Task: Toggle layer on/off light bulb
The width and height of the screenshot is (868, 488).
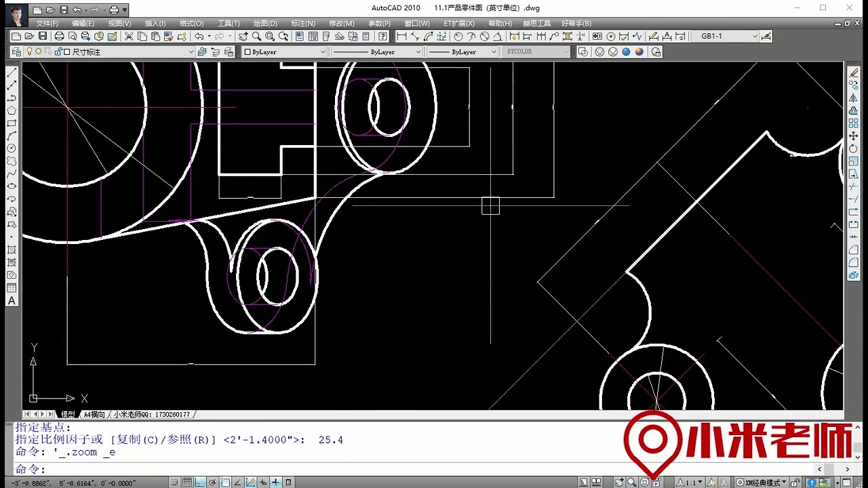Action: coord(29,52)
